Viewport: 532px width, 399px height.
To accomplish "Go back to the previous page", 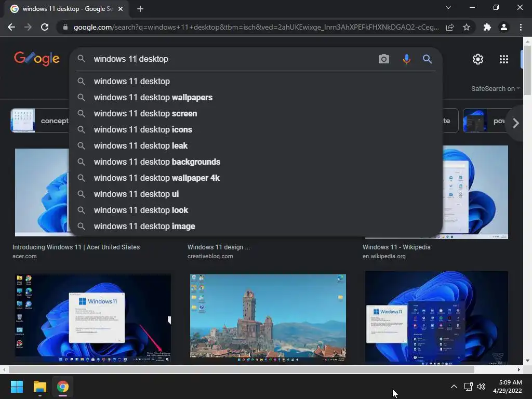I will point(11,27).
